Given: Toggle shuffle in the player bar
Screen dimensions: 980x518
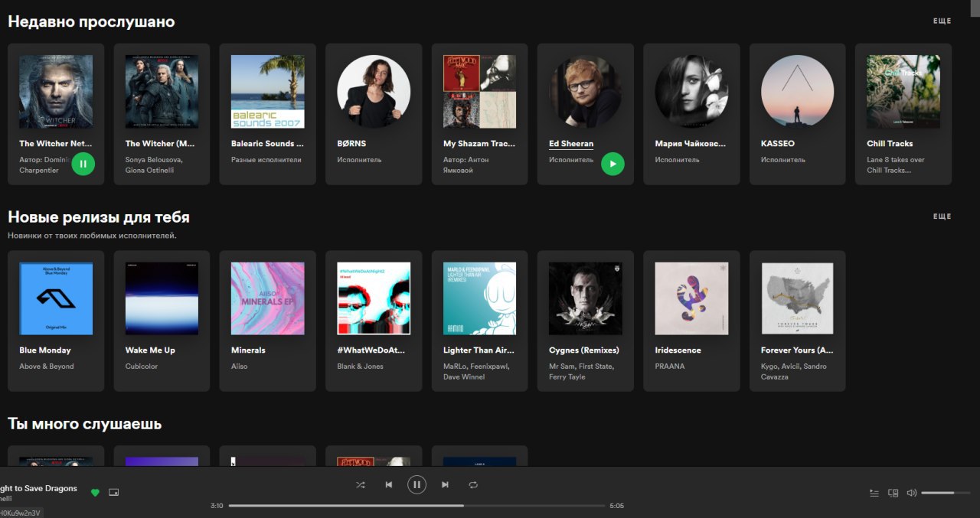Looking at the screenshot, I should click(x=361, y=485).
